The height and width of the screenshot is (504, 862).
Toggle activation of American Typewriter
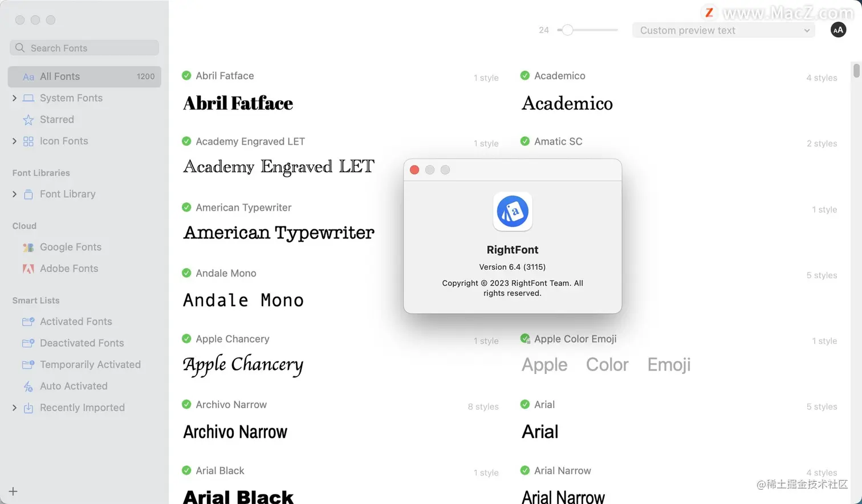pos(186,207)
